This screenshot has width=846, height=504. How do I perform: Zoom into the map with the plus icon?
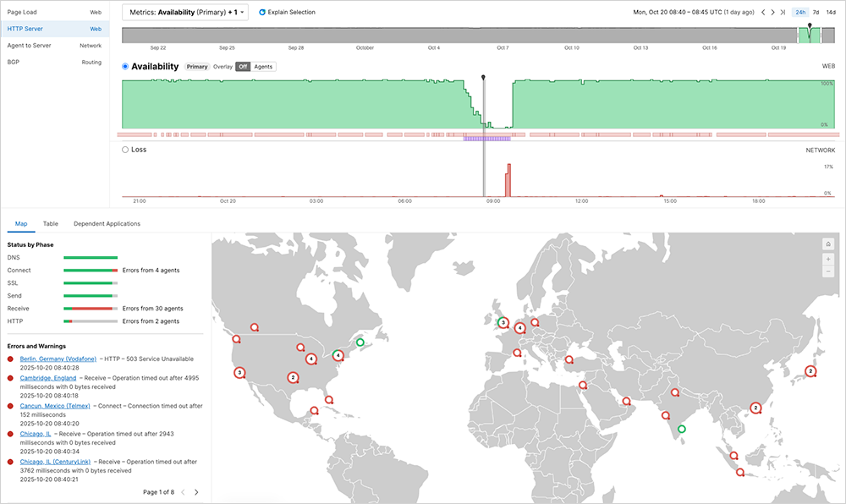828,259
